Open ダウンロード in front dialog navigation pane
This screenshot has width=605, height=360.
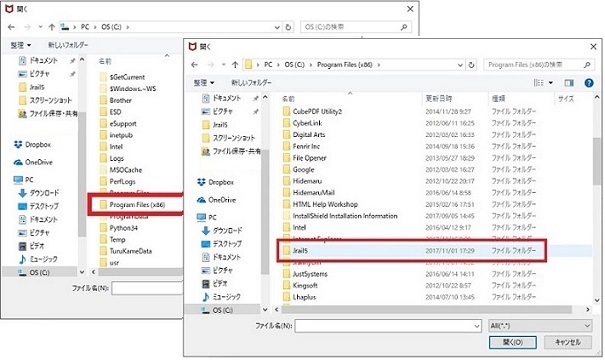coord(222,230)
